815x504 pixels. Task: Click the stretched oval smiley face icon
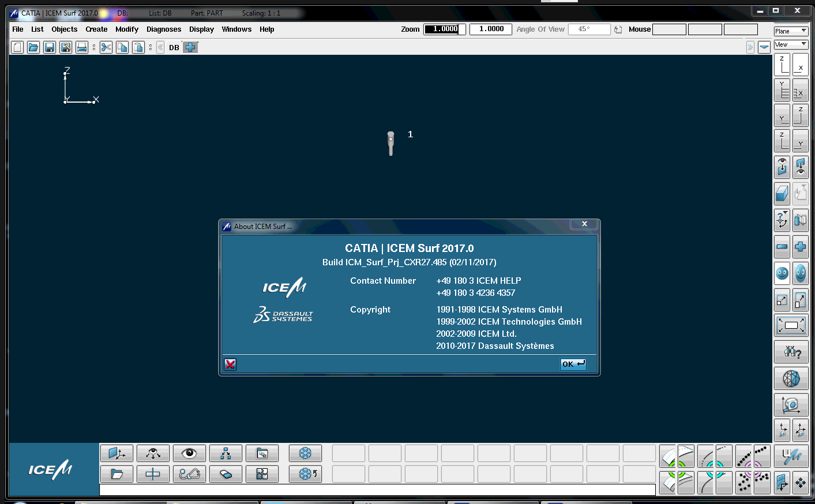point(801,272)
